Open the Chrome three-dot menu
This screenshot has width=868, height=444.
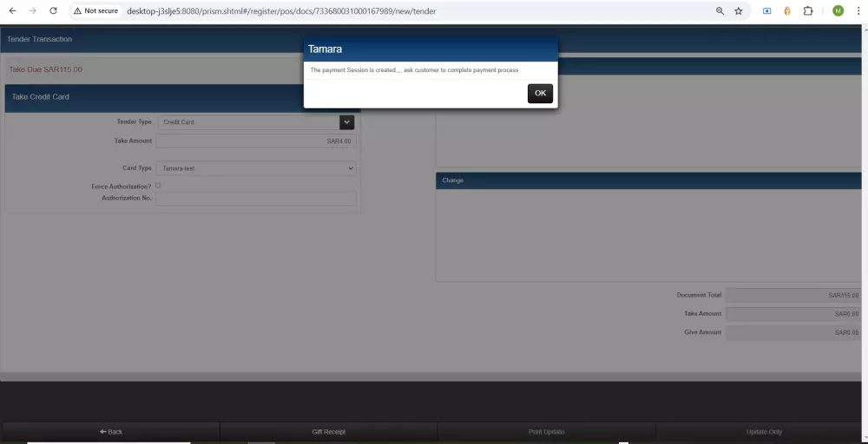(858, 11)
